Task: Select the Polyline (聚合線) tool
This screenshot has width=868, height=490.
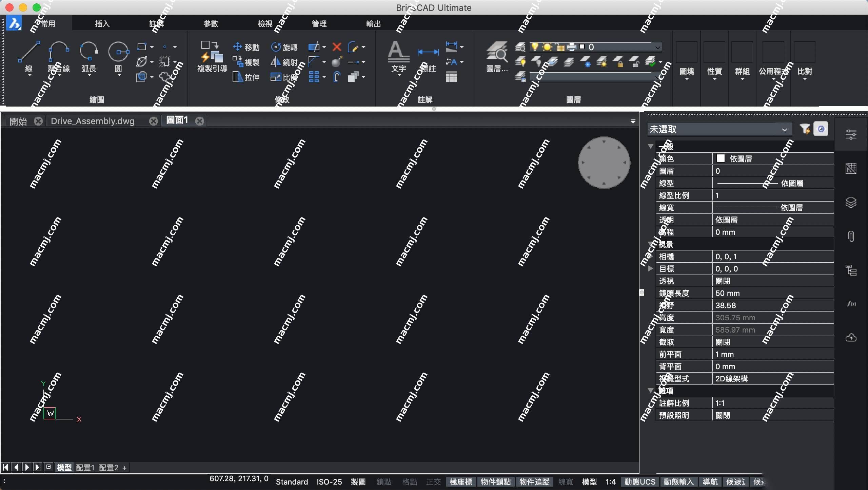Action: pyautogui.click(x=59, y=57)
